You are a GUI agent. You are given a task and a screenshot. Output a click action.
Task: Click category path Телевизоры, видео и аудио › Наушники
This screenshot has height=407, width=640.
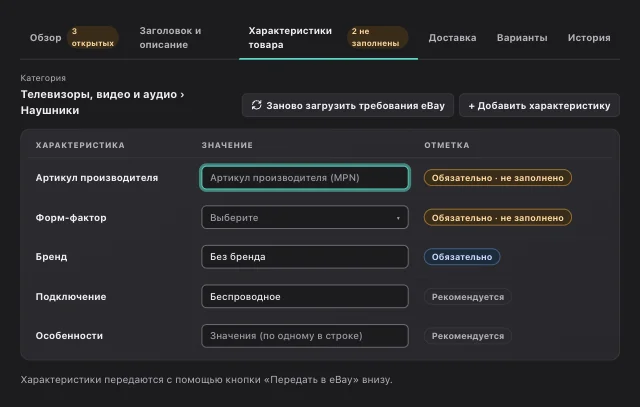[x=102, y=102]
